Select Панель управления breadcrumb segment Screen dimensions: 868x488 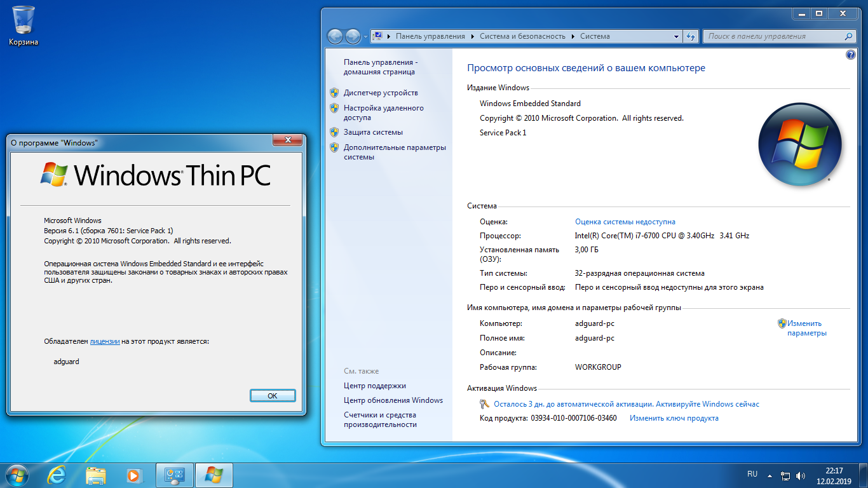pos(430,36)
